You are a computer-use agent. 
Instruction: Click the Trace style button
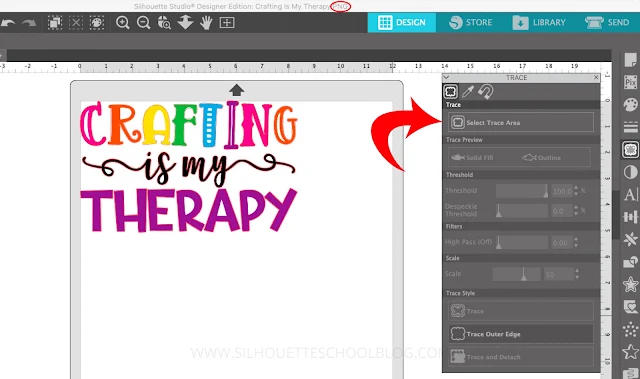click(520, 311)
